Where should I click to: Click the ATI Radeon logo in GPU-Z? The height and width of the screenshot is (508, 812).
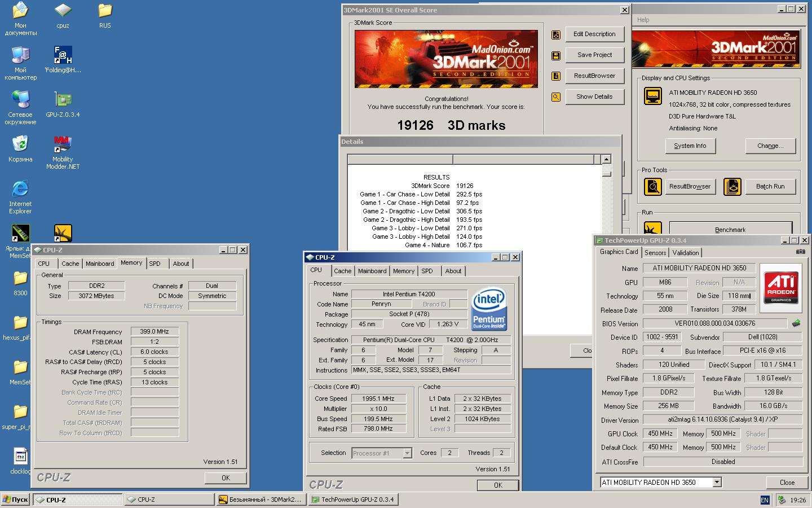(781, 287)
